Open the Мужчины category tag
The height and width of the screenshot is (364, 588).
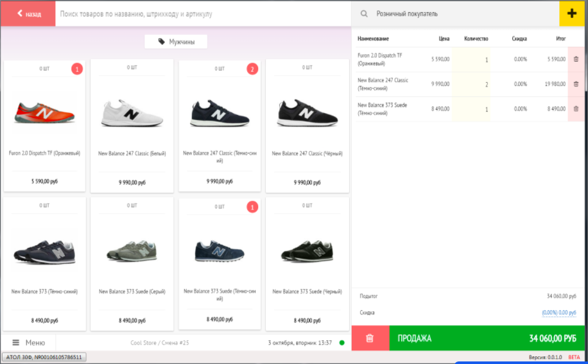pyautogui.click(x=176, y=42)
